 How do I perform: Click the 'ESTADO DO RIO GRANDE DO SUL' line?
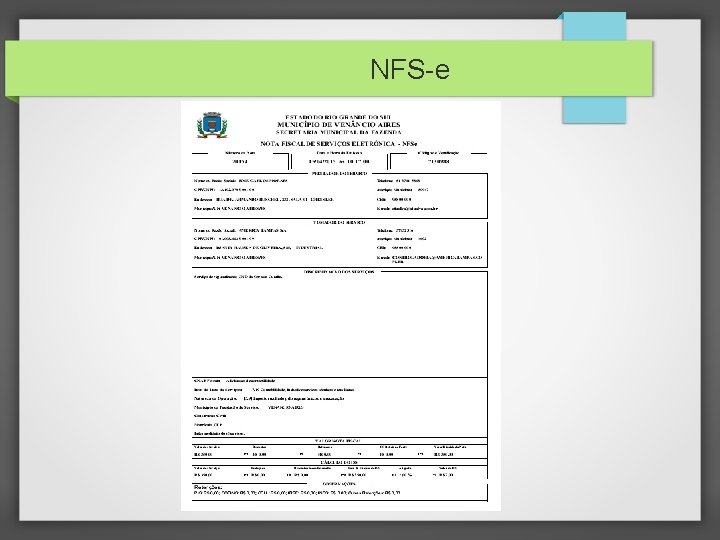pyautogui.click(x=338, y=118)
